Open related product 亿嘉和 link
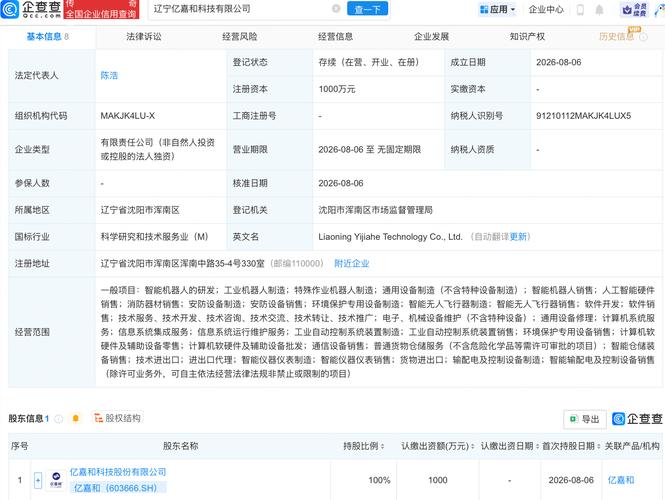 tap(621, 480)
